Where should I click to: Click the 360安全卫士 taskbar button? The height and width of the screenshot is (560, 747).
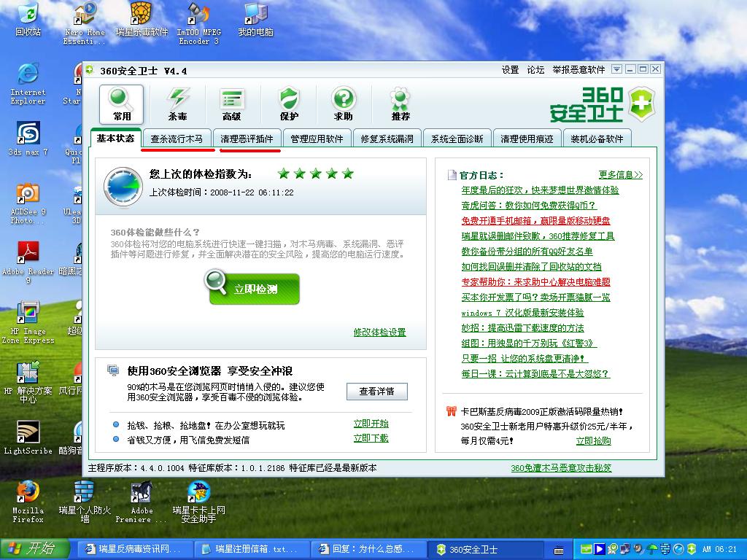click(485, 549)
